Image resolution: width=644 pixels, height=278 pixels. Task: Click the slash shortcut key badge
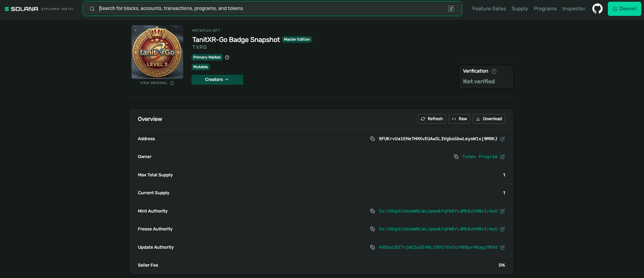tap(451, 9)
